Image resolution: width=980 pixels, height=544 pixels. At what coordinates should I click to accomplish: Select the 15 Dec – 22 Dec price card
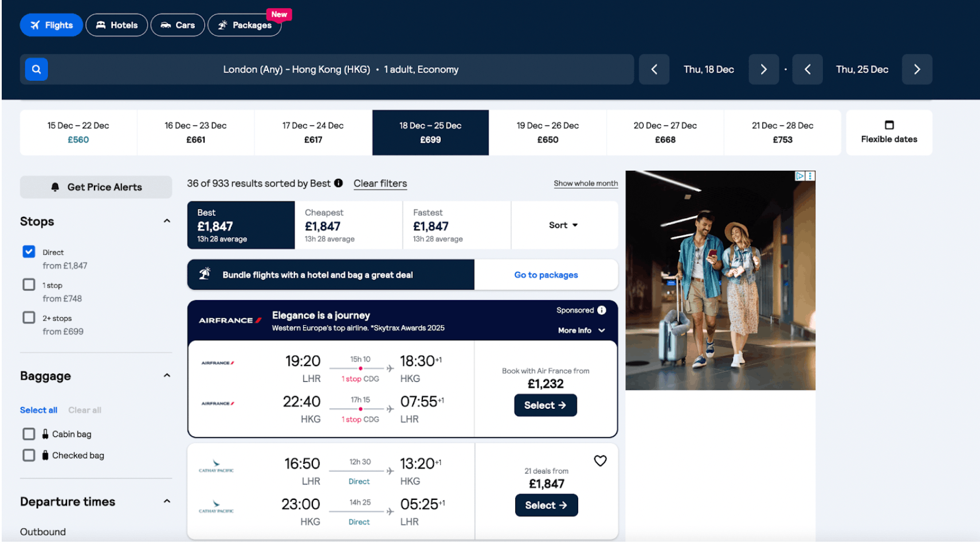pos(78,132)
